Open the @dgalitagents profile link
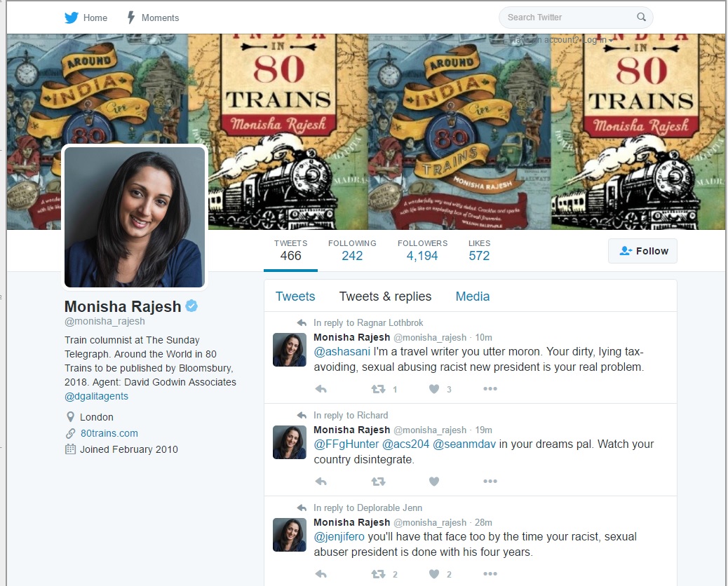This screenshot has height=586, width=728. click(x=96, y=396)
